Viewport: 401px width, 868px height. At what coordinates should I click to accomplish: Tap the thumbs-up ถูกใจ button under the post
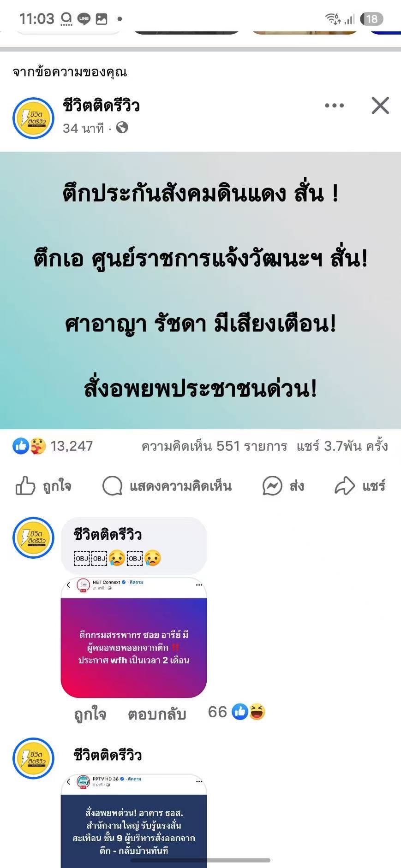point(44,486)
